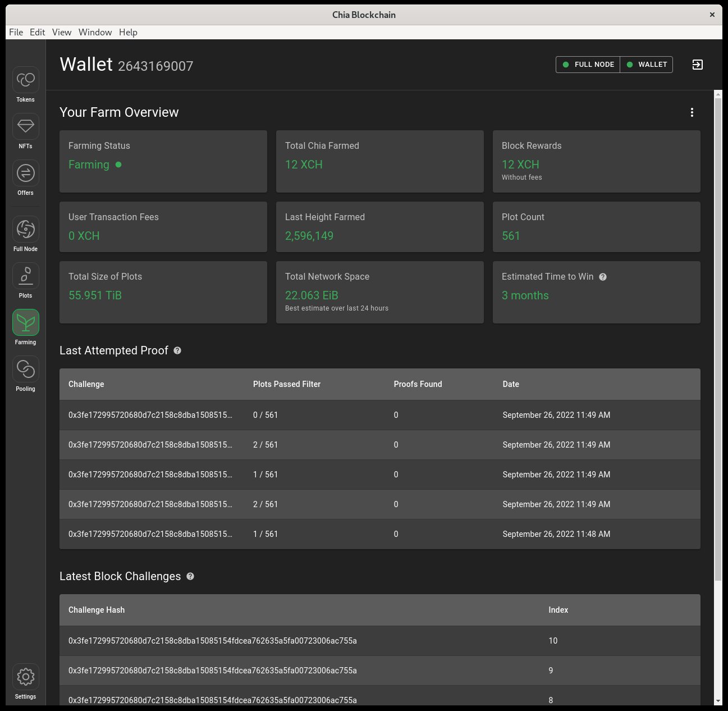Image resolution: width=728 pixels, height=711 pixels.
Task: Open the Window menu
Action: pyautogui.click(x=95, y=32)
